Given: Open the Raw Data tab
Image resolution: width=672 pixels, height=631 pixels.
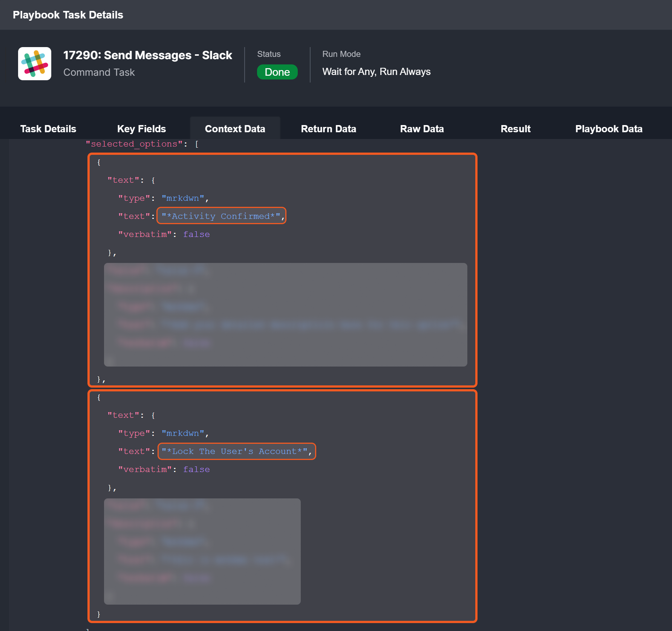Looking at the screenshot, I should [422, 129].
